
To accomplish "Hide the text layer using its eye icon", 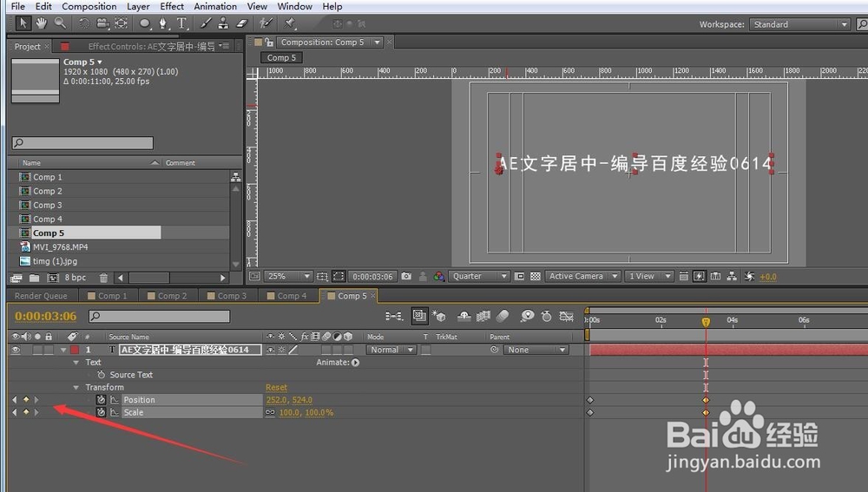I will [16, 350].
